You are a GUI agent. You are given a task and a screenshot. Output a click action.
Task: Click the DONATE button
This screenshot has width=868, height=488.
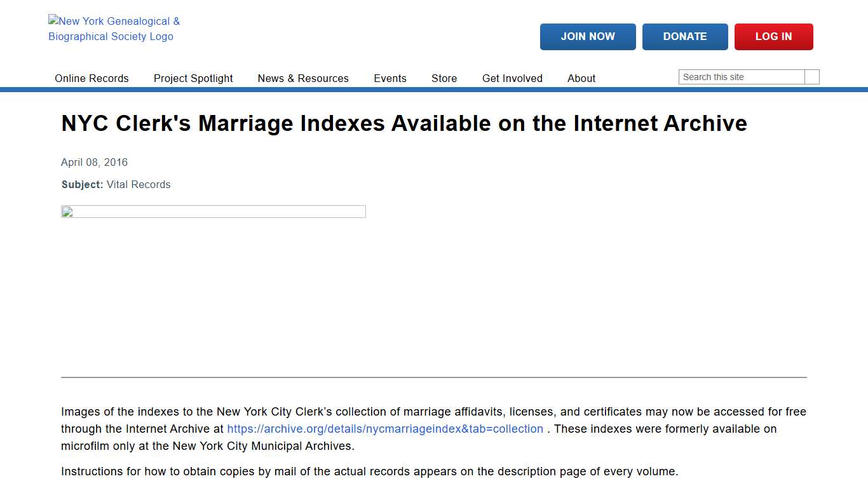pyautogui.click(x=685, y=36)
